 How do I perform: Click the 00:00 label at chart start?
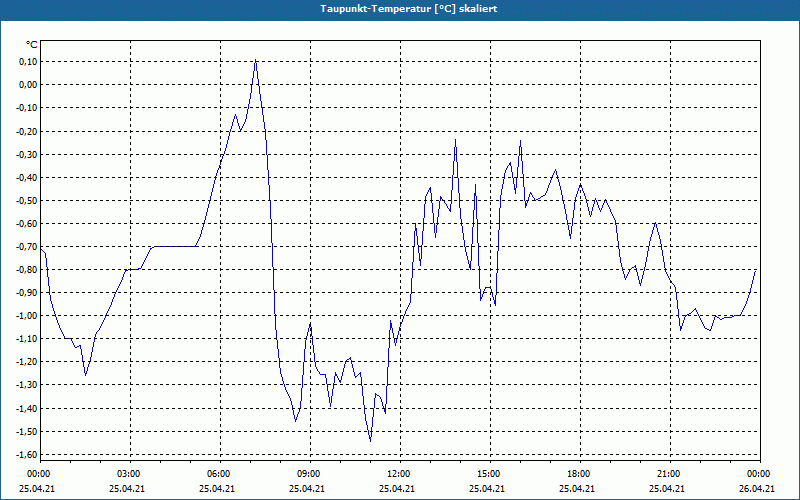[x=40, y=474]
